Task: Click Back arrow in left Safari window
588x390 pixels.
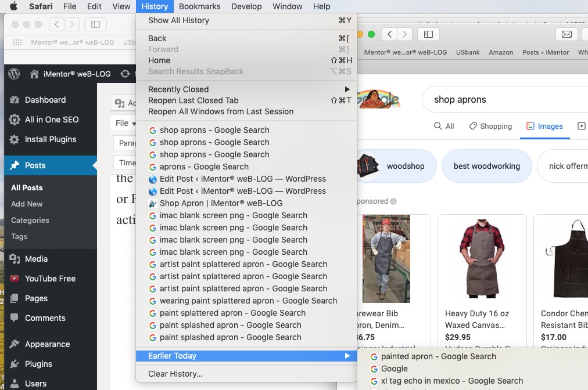Action: click(56, 24)
